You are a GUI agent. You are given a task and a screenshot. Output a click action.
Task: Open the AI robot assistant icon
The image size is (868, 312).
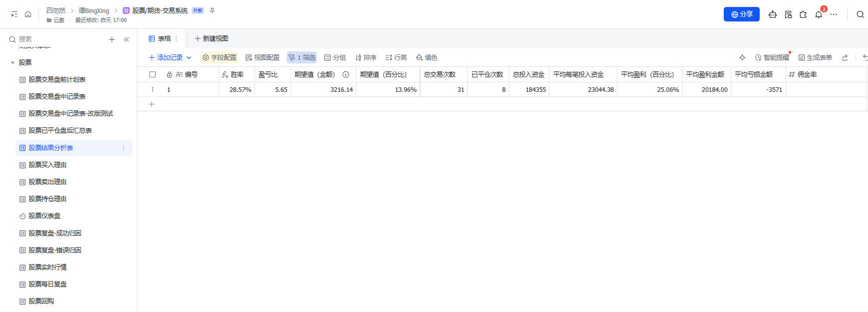coord(773,14)
